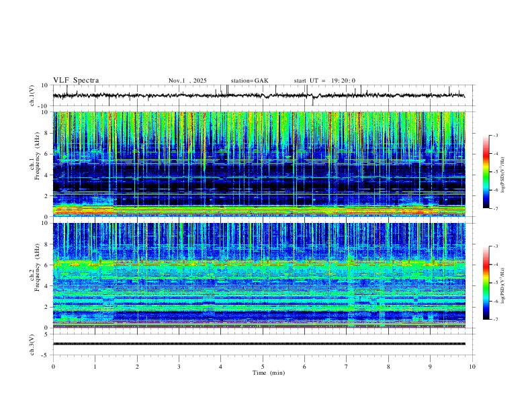532x411 pixels.
Task: Click the "station=GAK" header text
Action: click(x=249, y=81)
